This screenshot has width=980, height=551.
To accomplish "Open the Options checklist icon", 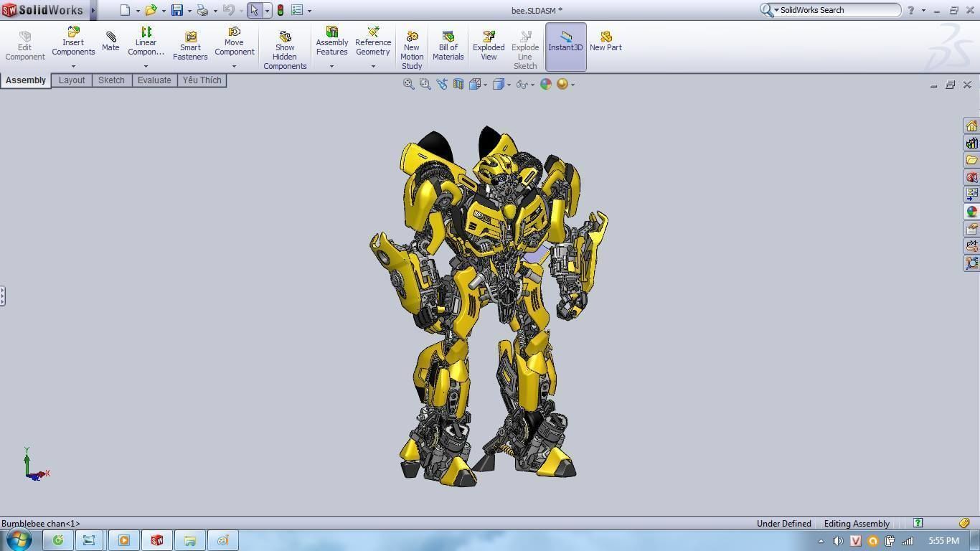I will (x=297, y=10).
